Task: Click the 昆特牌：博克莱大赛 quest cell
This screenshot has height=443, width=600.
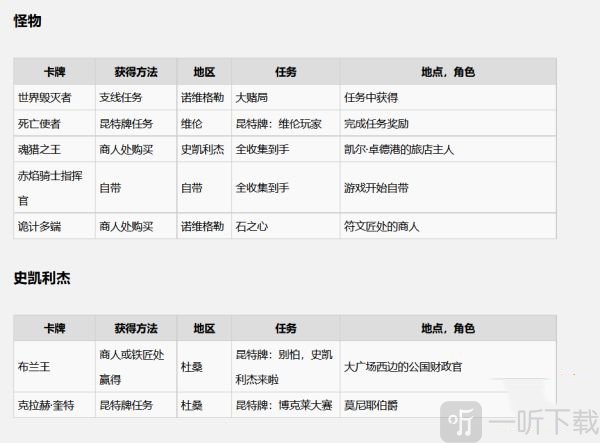Action: point(284,405)
